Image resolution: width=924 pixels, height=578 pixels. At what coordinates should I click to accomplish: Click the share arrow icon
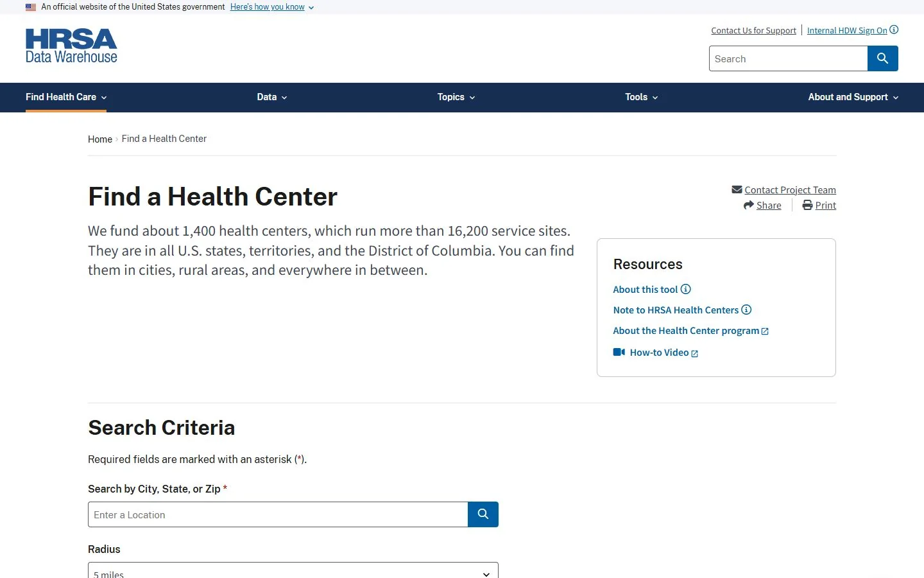pyautogui.click(x=749, y=205)
